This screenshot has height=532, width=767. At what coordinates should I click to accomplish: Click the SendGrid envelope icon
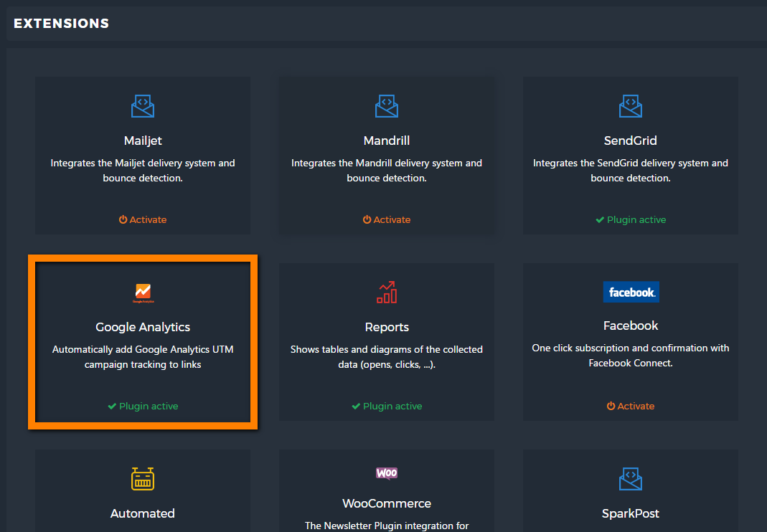click(630, 106)
